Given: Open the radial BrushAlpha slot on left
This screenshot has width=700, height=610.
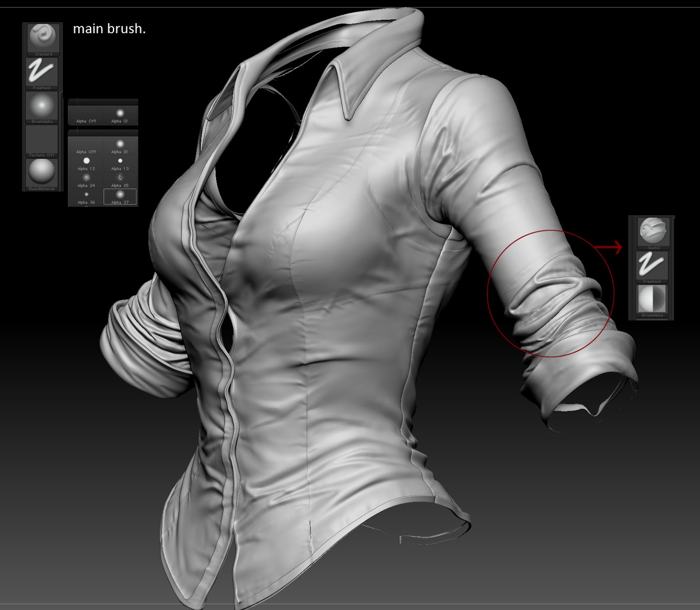Looking at the screenshot, I should pos(42,107).
